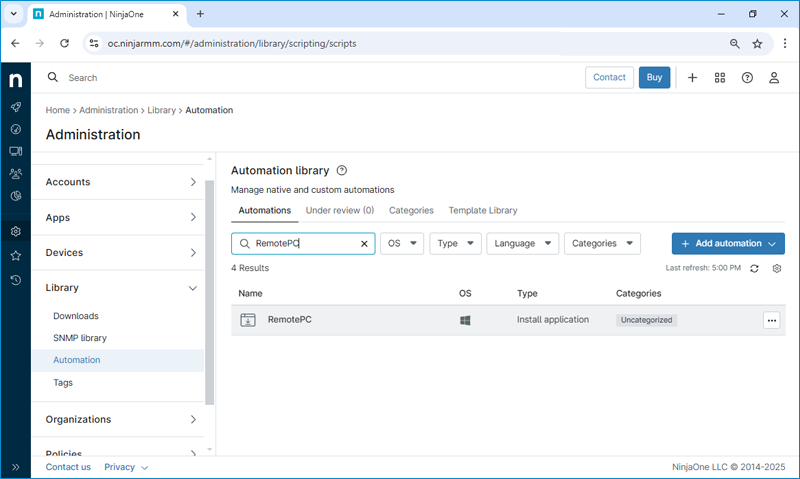The image size is (800, 479).
Task: Open Recents history icon in left sidebar
Action: [15, 280]
